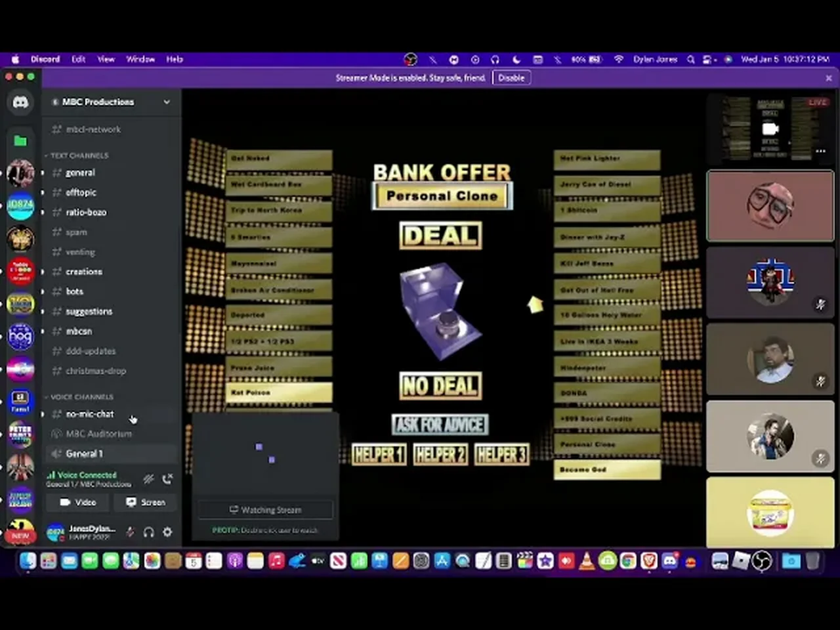Screen dimensions: 840x630
Task: Select the first participant's video tile
Action: tap(770, 206)
